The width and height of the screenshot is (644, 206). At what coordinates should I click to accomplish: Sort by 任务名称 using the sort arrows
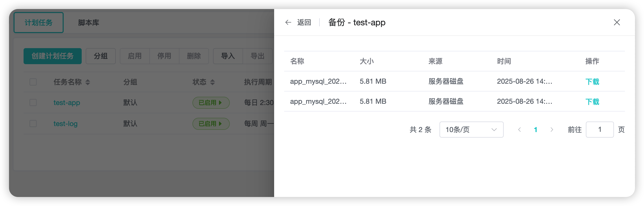click(87, 82)
